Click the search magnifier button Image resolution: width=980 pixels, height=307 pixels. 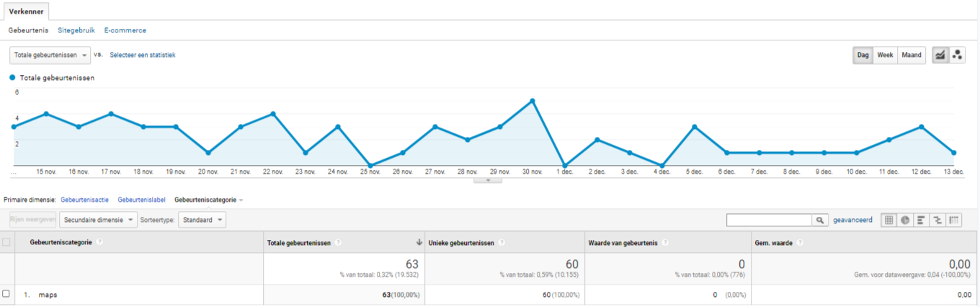pos(820,220)
